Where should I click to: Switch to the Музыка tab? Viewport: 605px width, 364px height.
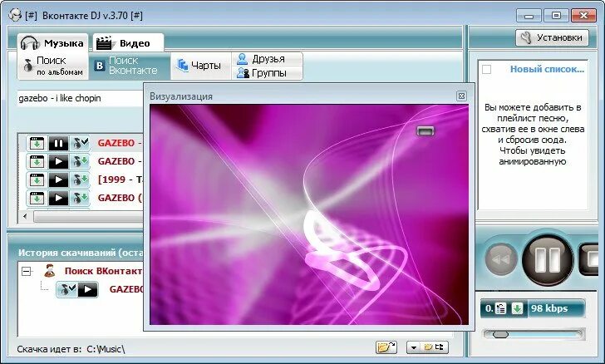53,43
